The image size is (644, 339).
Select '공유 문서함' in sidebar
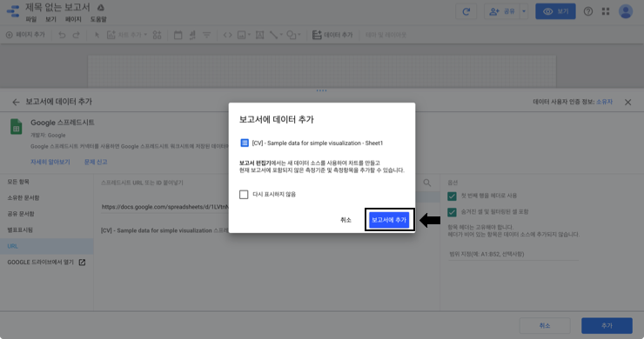pos(46,214)
